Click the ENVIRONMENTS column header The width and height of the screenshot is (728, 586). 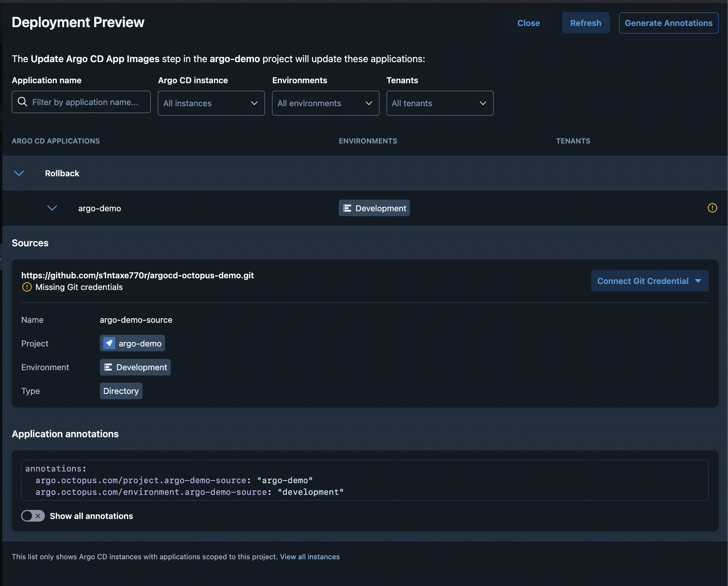coord(368,141)
